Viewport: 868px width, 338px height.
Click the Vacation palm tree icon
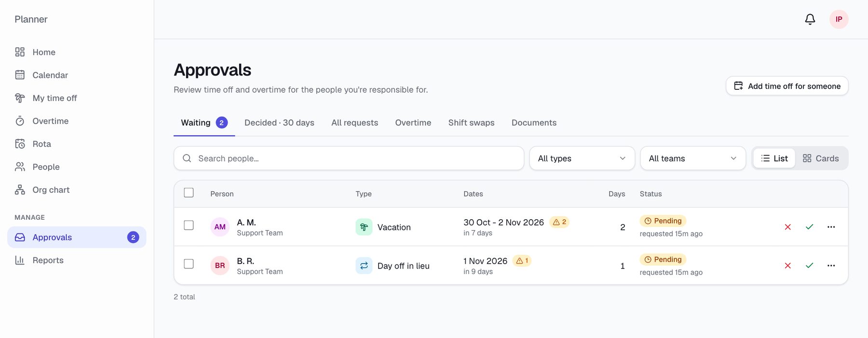point(364,227)
